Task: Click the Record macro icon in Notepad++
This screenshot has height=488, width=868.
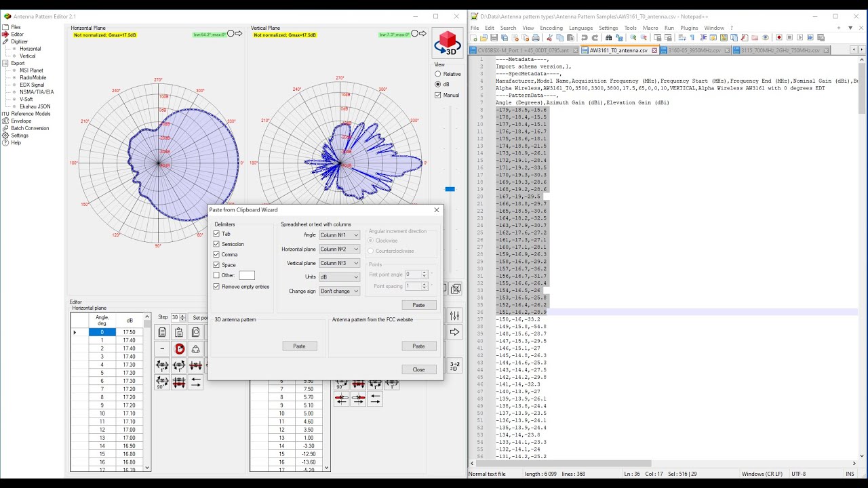Action: (779, 38)
